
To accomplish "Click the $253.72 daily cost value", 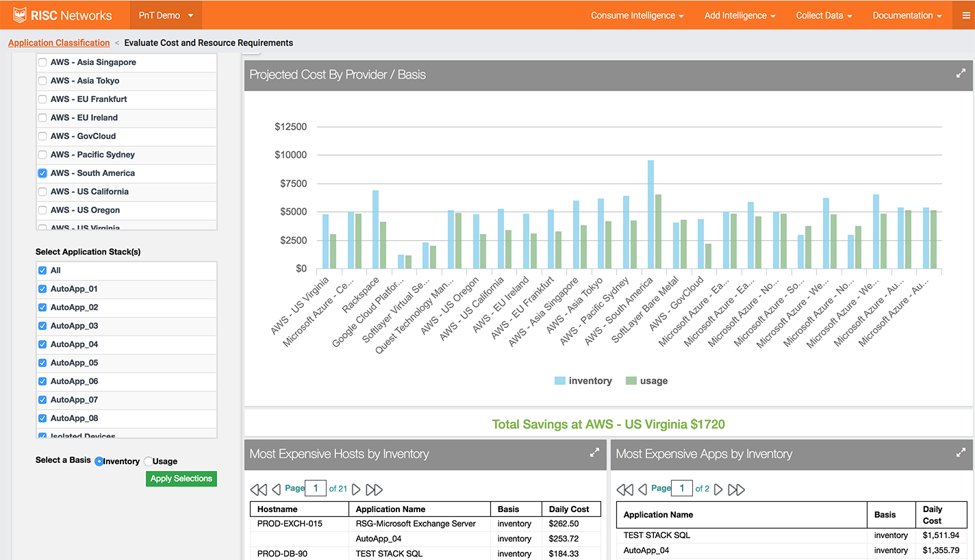I will [x=564, y=539].
